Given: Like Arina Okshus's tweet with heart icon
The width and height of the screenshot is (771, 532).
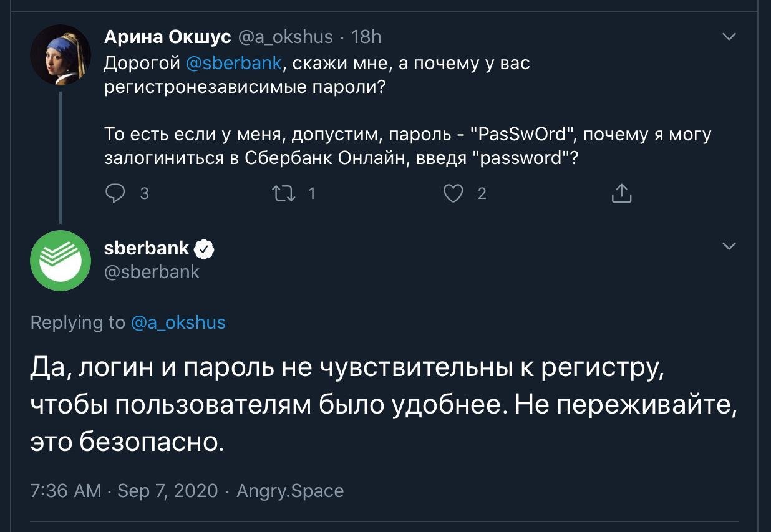Looking at the screenshot, I should point(453,194).
